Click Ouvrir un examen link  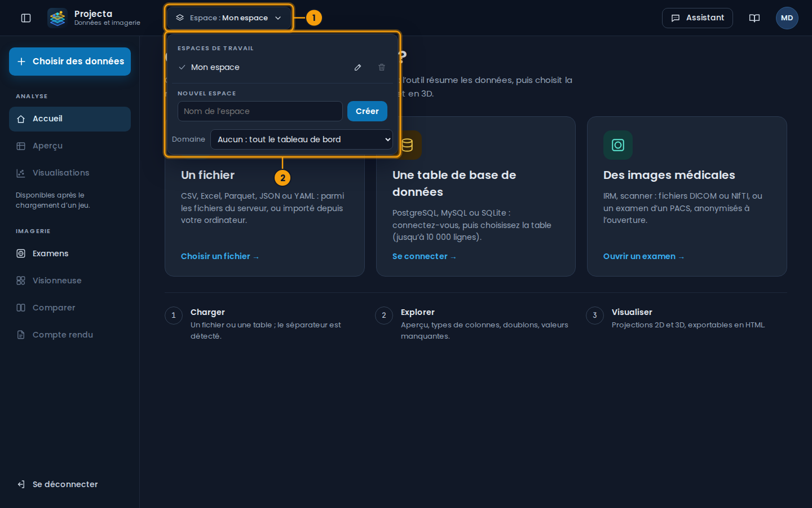click(643, 256)
